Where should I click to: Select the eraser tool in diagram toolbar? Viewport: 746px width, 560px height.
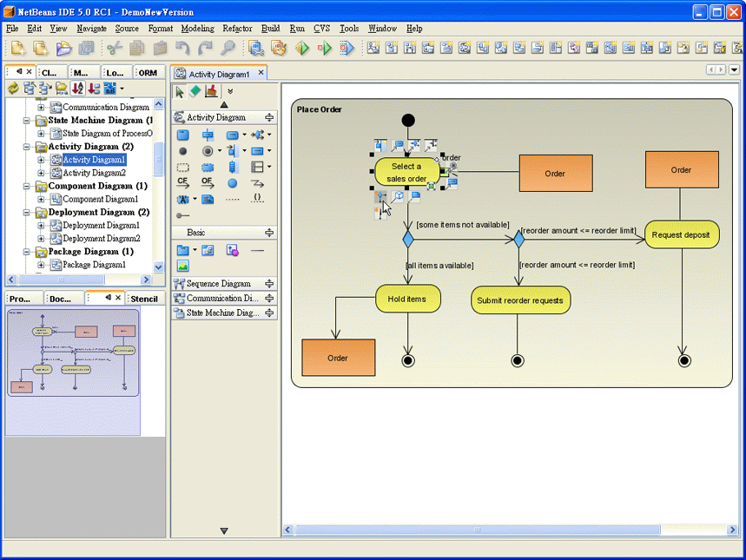[x=195, y=91]
